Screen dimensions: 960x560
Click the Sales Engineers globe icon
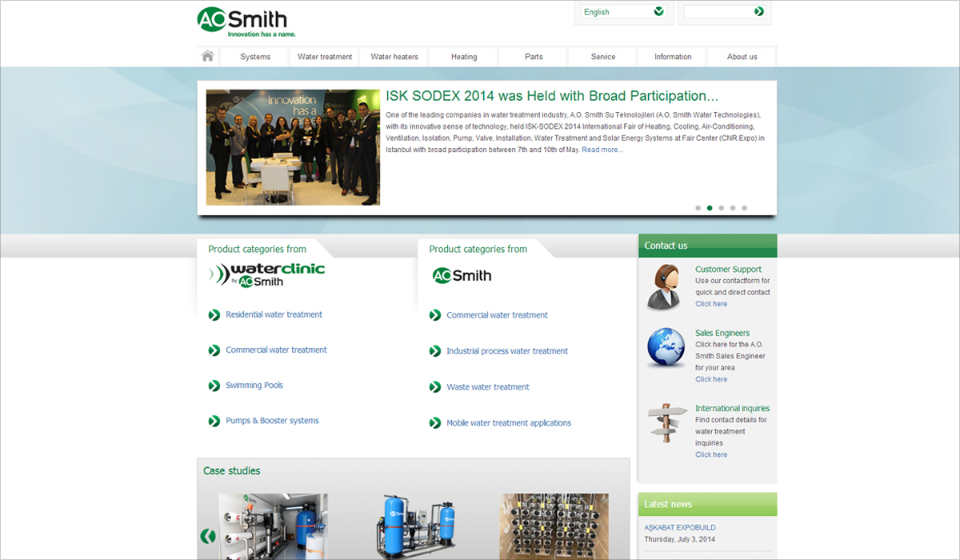(x=666, y=348)
